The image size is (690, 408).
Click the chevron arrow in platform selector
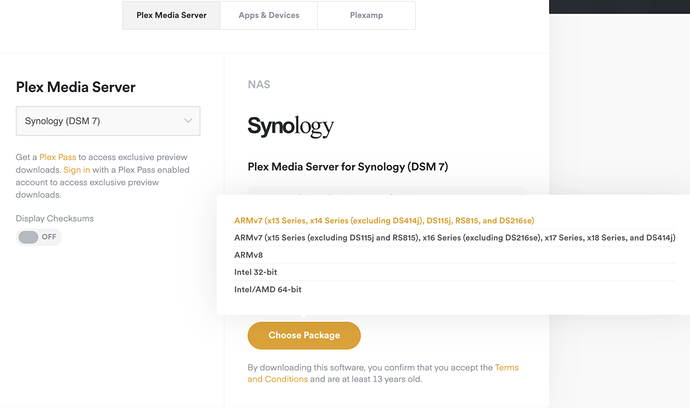click(188, 121)
